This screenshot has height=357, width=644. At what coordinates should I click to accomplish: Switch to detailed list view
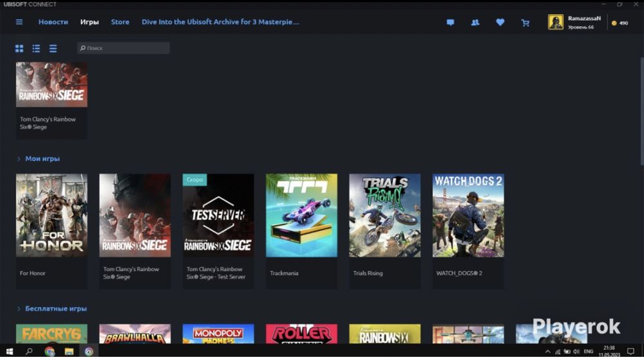tap(36, 48)
